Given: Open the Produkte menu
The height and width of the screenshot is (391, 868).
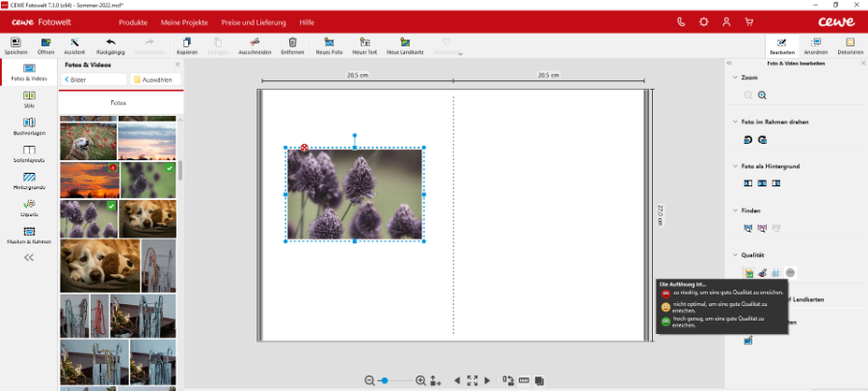Looking at the screenshot, I should pyautogui.click(x=133, y=23).
